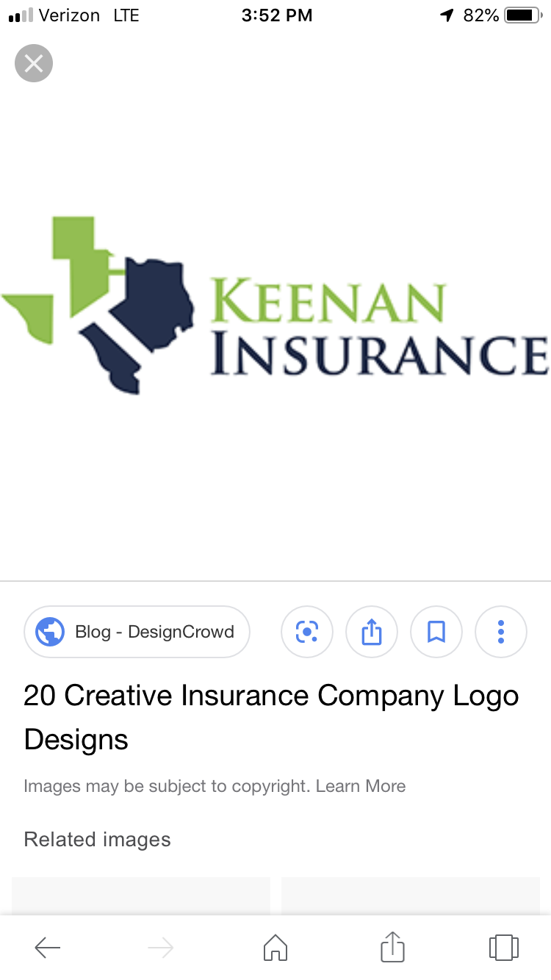Show open tabs with the tabs icon
The height and width of the screenshot is (980, 551).
click(x=504, y=947)
